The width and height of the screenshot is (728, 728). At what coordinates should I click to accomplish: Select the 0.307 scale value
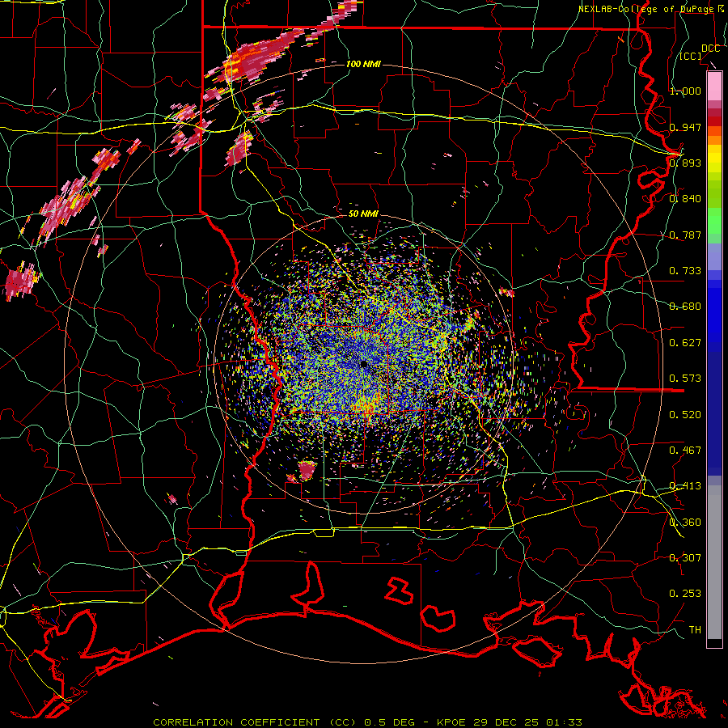[685, 558]
